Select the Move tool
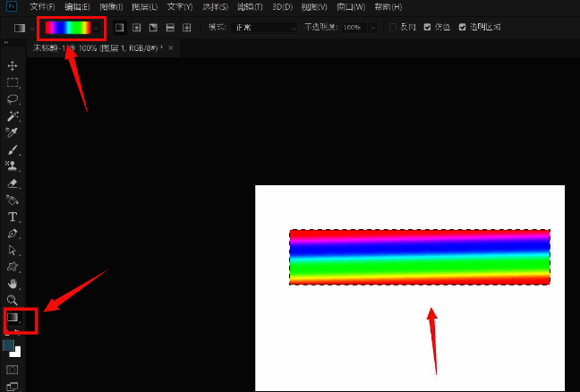This screenshot has width=580, height=392. click(13, 66)
